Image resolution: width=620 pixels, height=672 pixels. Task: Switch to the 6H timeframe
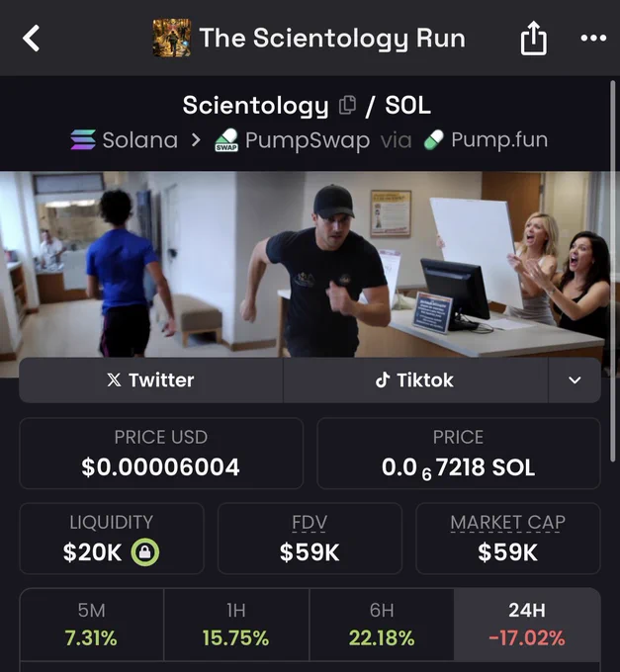(382, 625)
